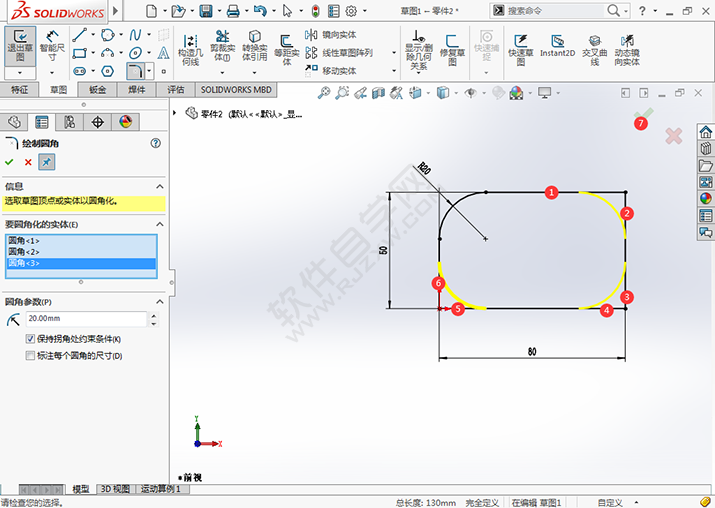This screenshot has height=508, width=715.
Task: Click the 镜向实体 mirror entities button
Action: pyautogui.click(x=338, y=35)
